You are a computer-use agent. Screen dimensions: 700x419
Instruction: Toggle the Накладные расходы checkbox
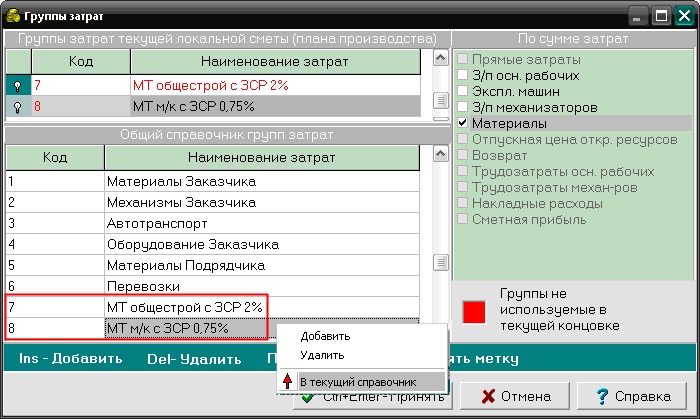[462, 203]
